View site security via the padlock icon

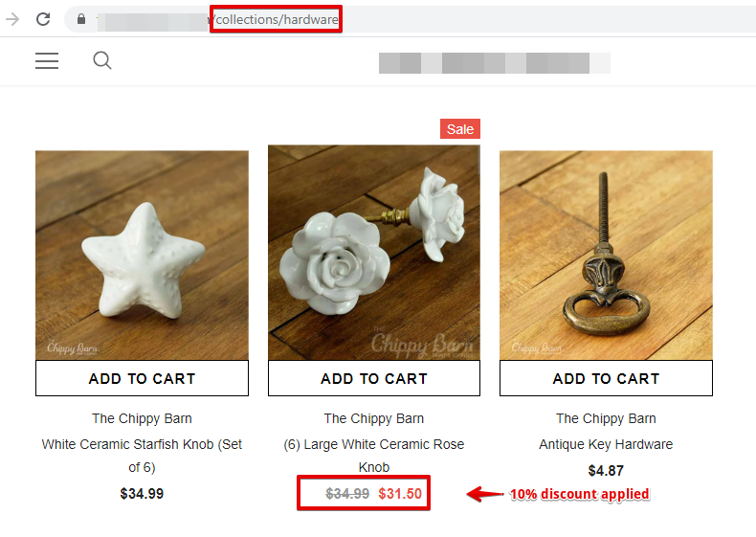point(81,19)
